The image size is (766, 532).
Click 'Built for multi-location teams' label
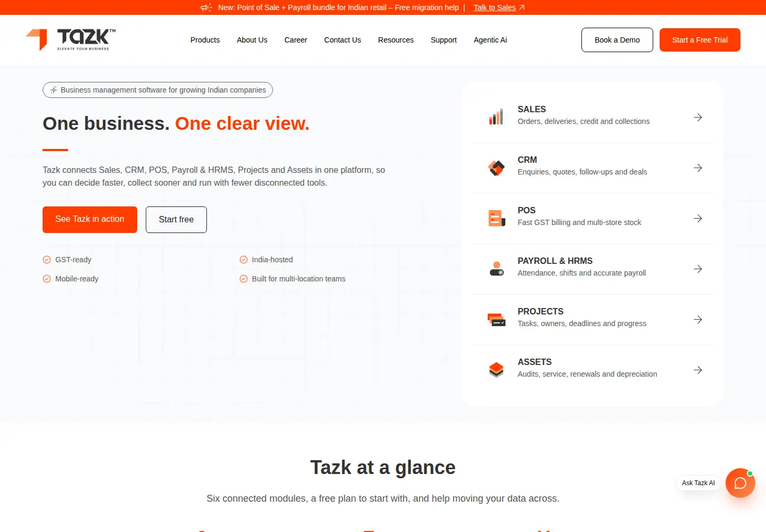click(298, 279)
